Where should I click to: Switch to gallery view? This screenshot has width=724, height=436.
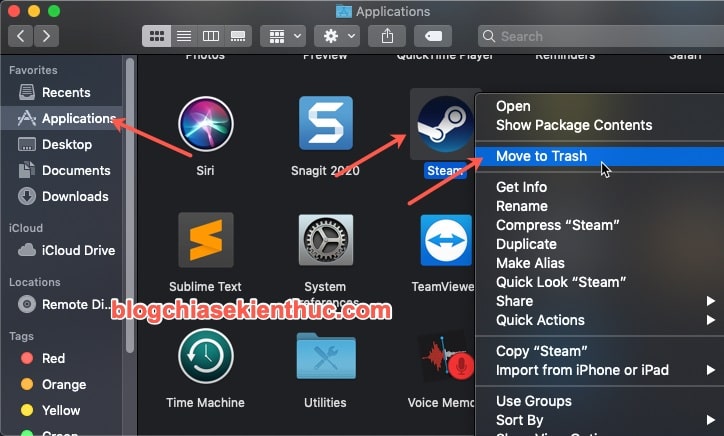(238, 36)
